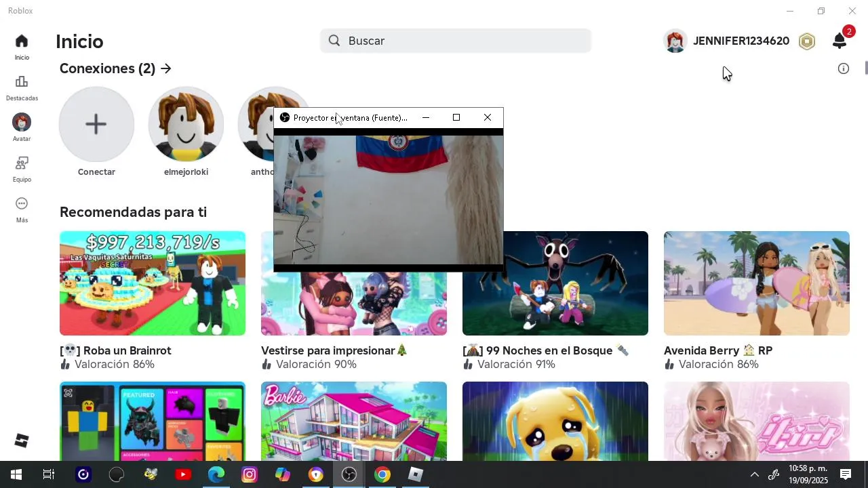Open the pen workspace tray icon

[x=774, y=474]
